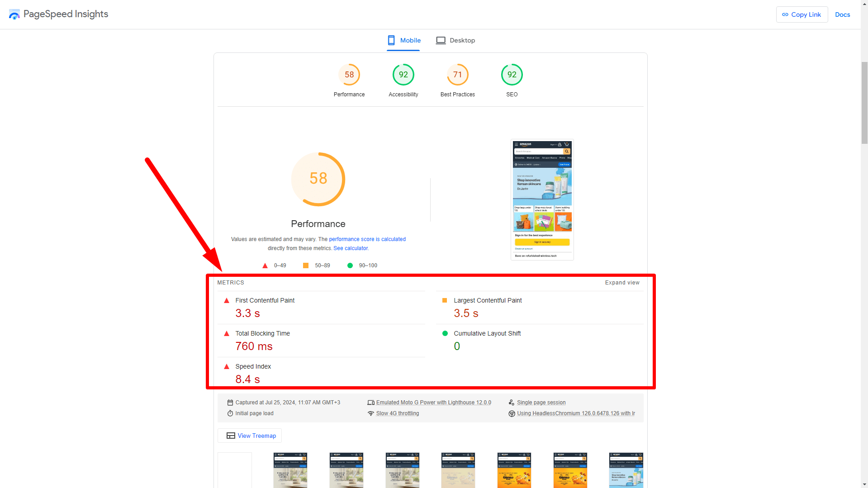Expand the First Contentful Paint metric

[265, 300]
